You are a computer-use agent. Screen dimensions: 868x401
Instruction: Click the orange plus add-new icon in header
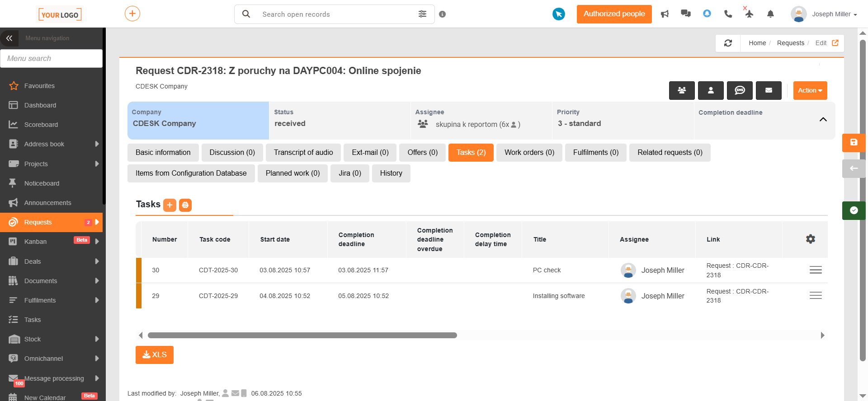point(132,14)
